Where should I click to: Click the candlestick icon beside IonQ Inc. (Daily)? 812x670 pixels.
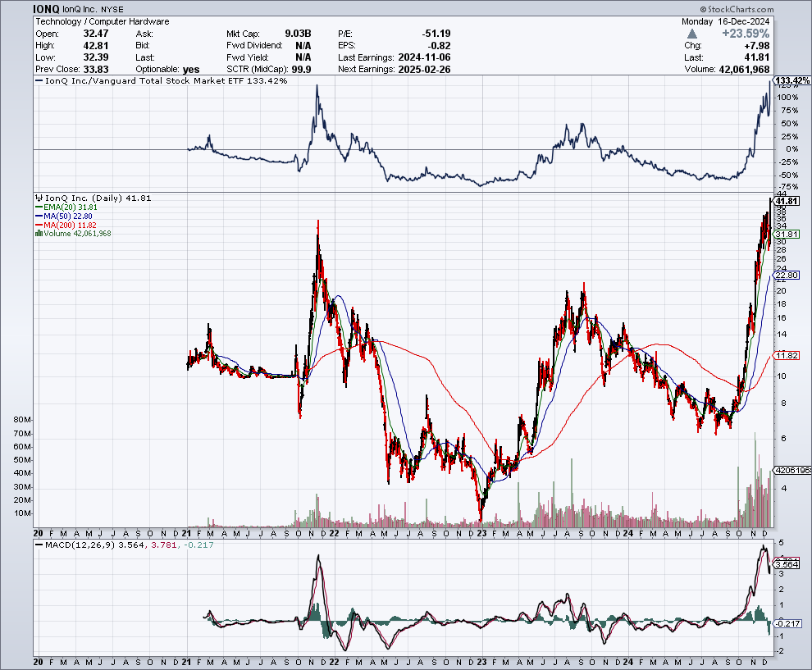coord(39,198)
